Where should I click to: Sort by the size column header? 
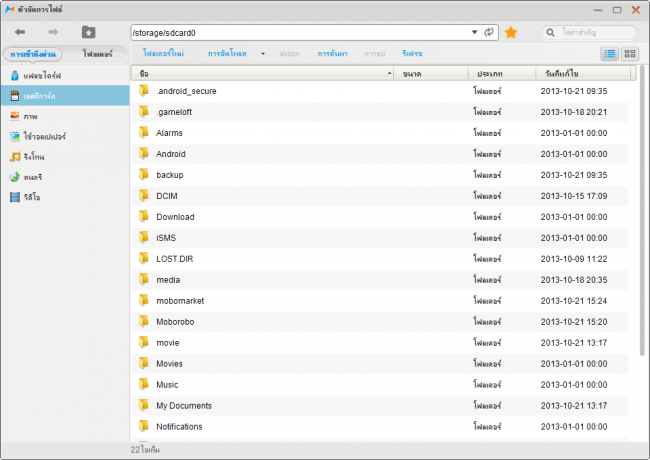pos(431,74)
